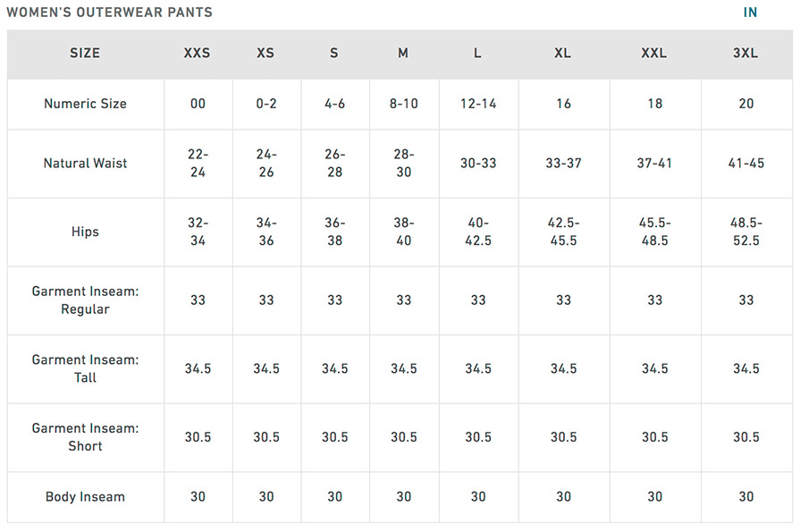800x532 pixels.
Task: Select the Numeric Size row label
Action: coord(85,104)
